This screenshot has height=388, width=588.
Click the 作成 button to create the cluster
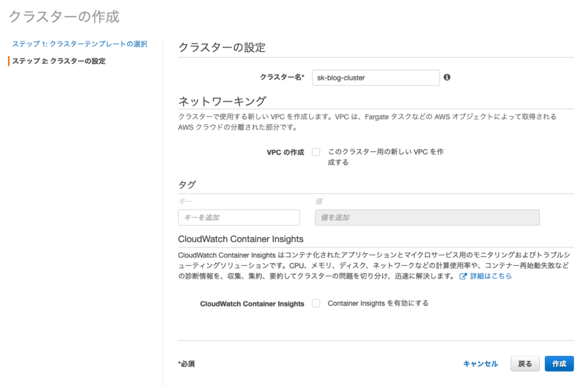point(559,363)
